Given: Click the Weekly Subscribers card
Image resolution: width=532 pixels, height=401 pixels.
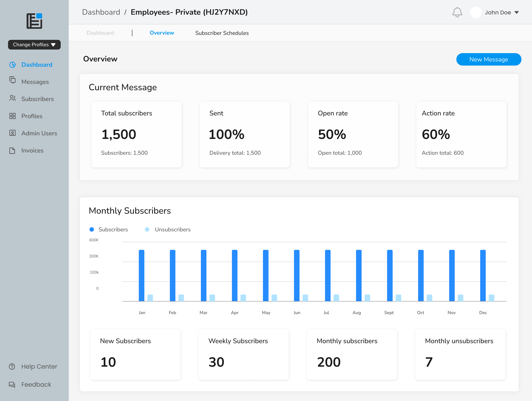Looking at the screenshot, I should [x=244, y=355].
